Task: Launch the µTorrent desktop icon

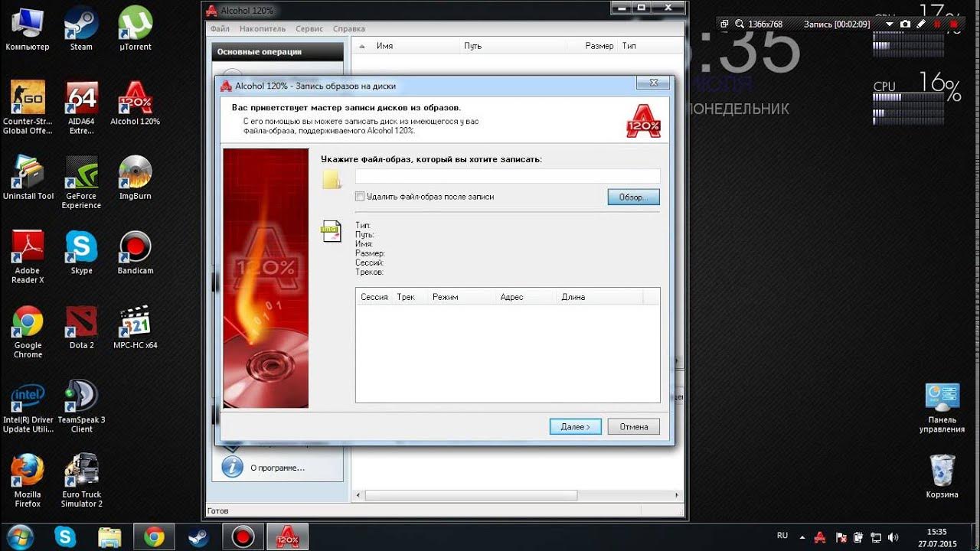Action: [x=136, y=29]
